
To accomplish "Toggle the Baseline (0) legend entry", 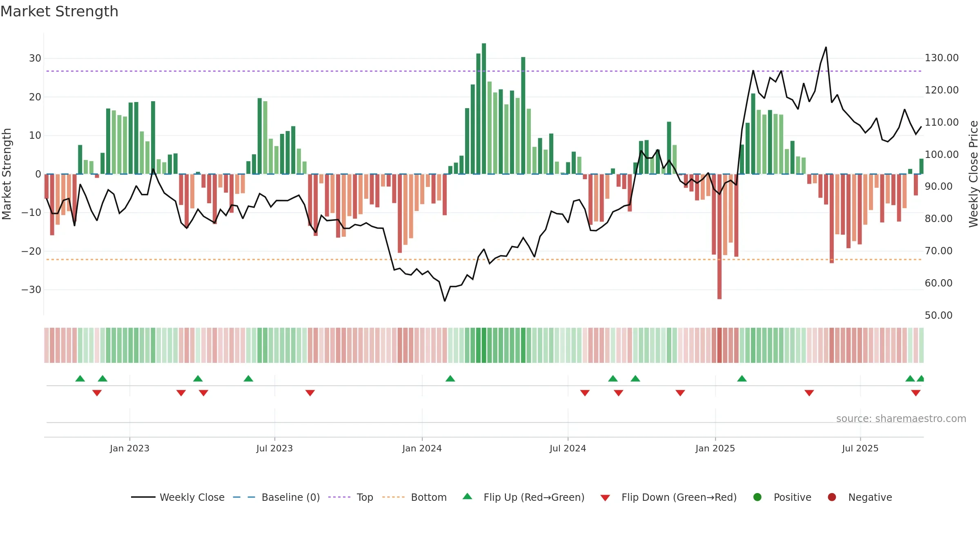I will (276, 497).
